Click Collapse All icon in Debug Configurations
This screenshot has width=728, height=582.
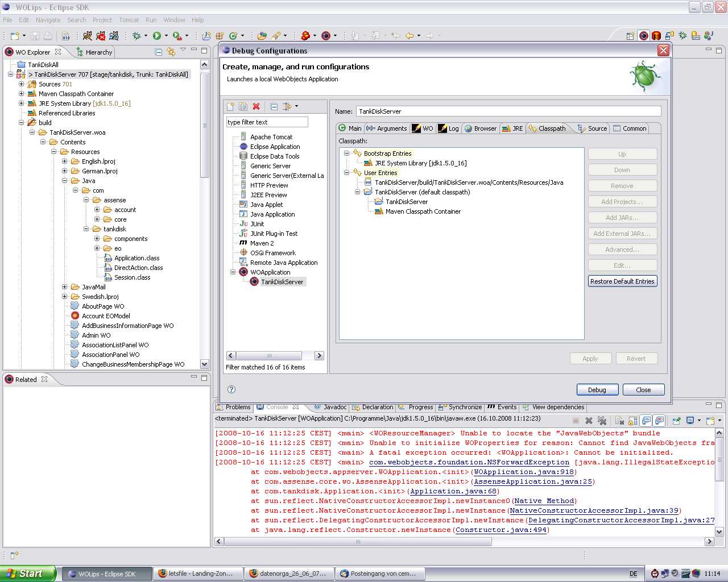point(274,107)
